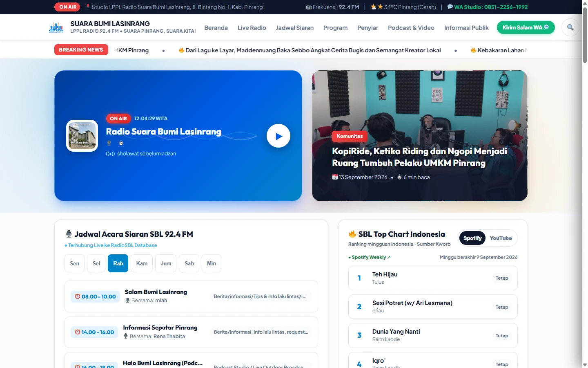
Task: Select the Sen day tab
Action: pyautogui.click(x=75, y=263)
